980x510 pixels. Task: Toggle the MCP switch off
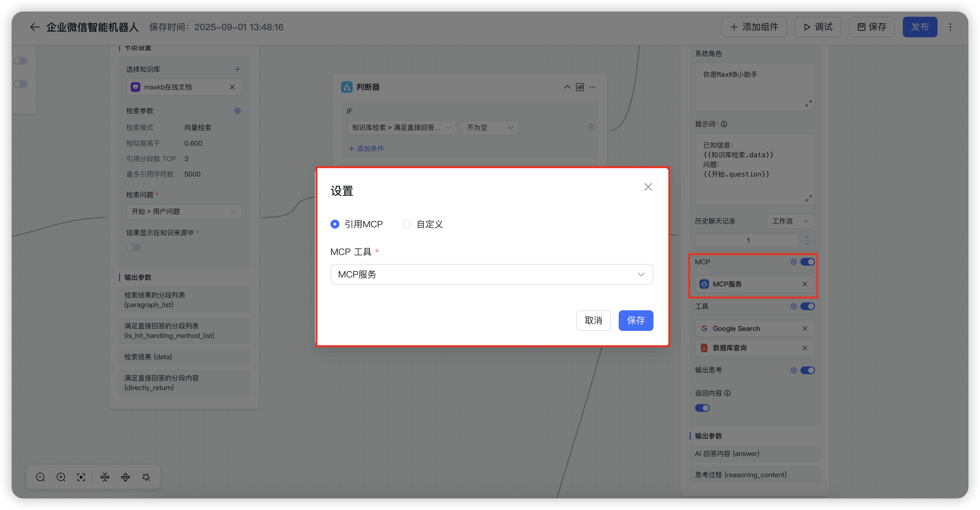coord(807,262)
